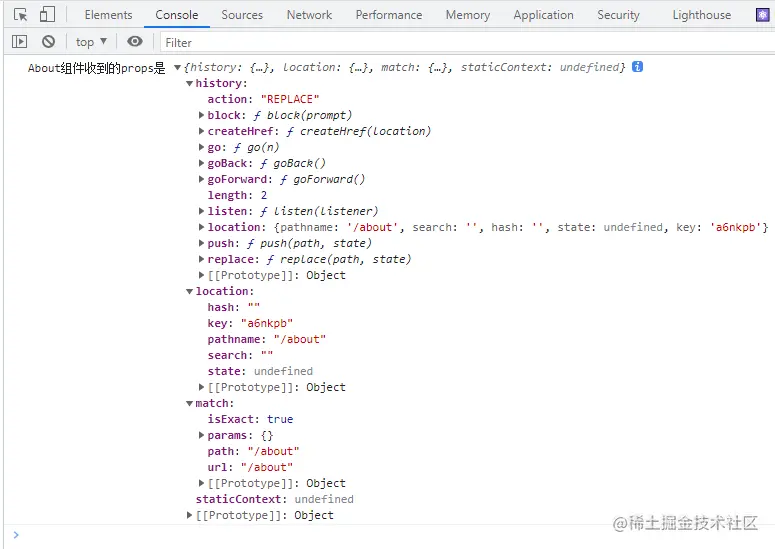The height and width of the screenshot is (549, 775).
Task: Open the Lighthouse tab
Action: pos(701,15)
